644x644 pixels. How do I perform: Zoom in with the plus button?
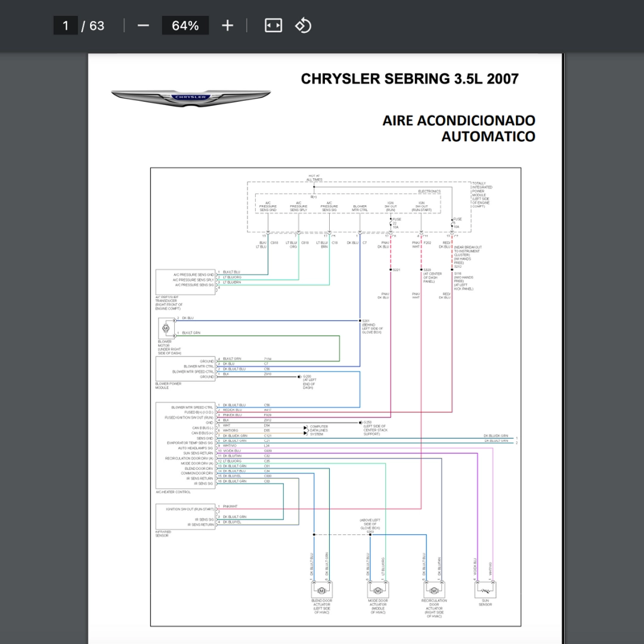[x=227, y=26]
